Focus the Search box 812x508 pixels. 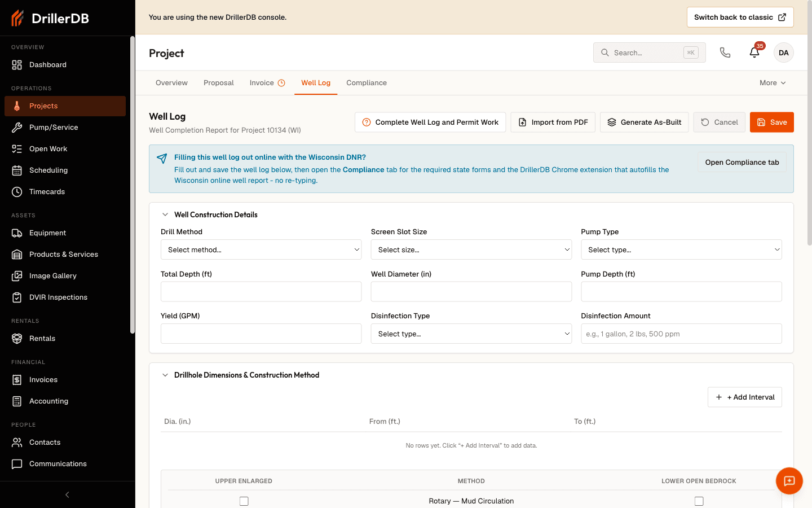pyautogui.click(x=650, y=52)
